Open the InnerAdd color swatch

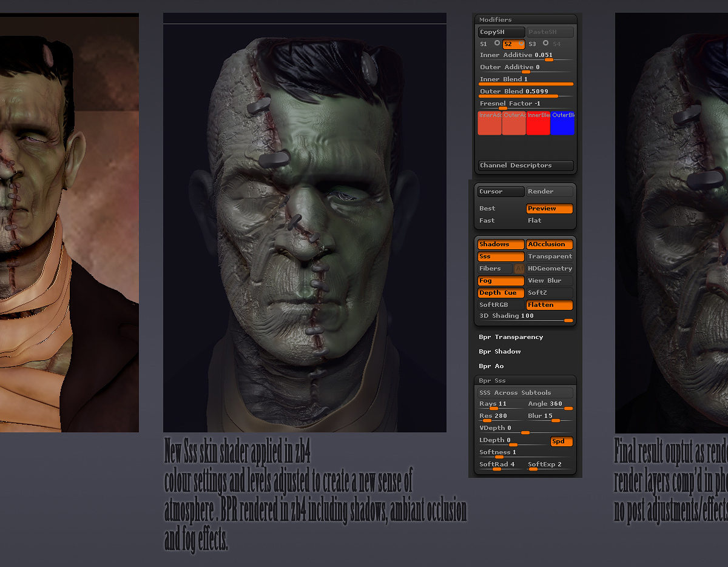pos(490,123)
